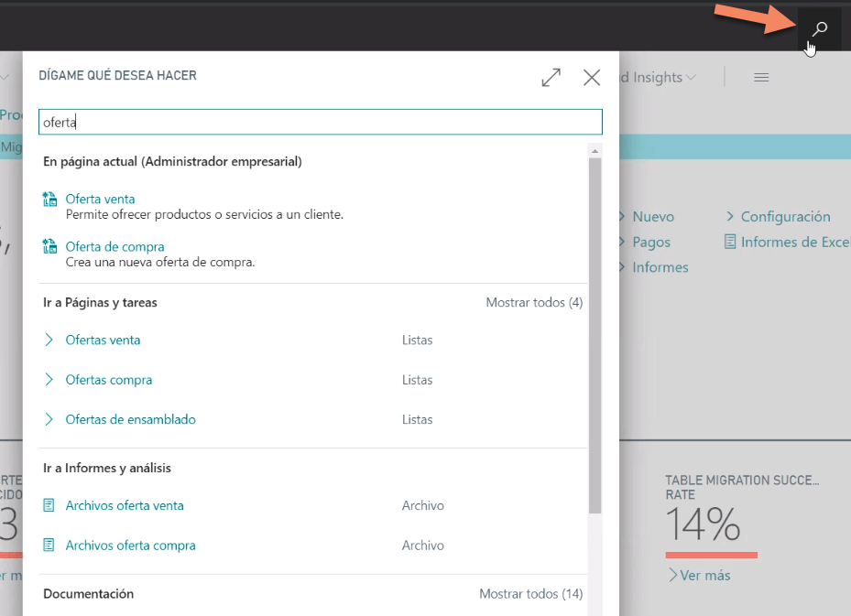Open the hamburger menu icon
The image size is (851, 616).
760,78
